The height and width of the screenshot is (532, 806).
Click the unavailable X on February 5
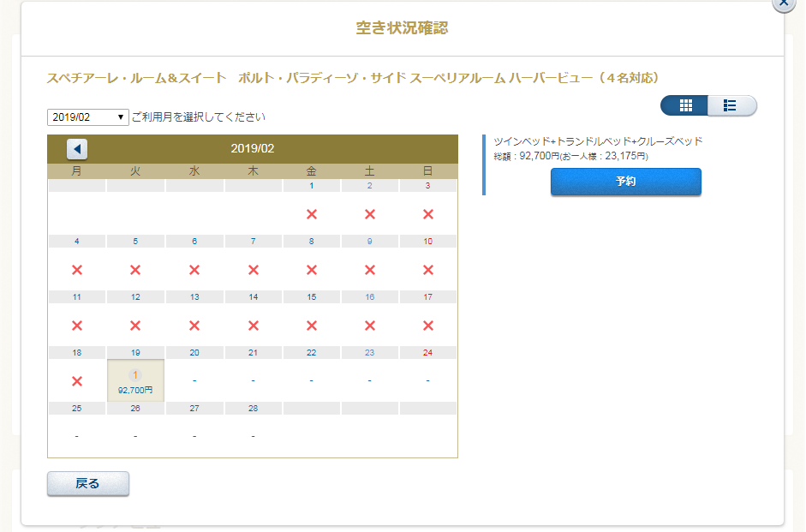[x=135, y=270]
